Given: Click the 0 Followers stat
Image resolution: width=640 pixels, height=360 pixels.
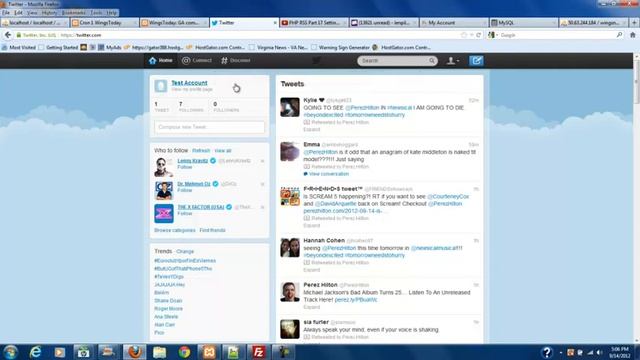Looking at the screenshot, I should click(x=226, y=107).
